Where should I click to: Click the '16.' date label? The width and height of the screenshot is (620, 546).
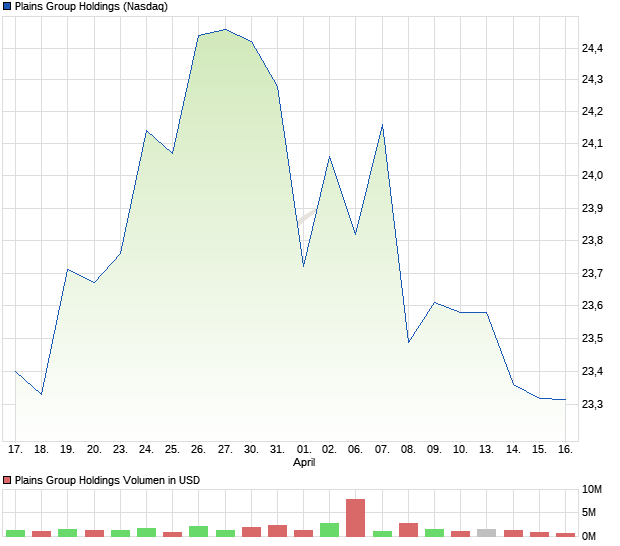tap(565, 450)
